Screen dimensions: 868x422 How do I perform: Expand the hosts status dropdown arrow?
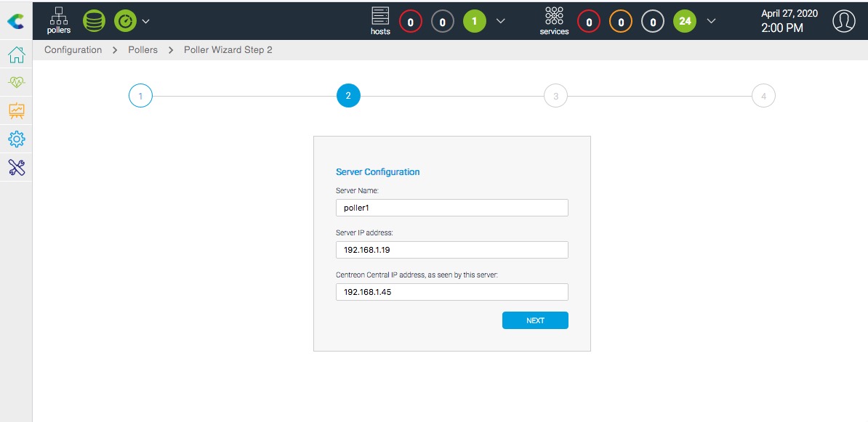pos(500,21)
